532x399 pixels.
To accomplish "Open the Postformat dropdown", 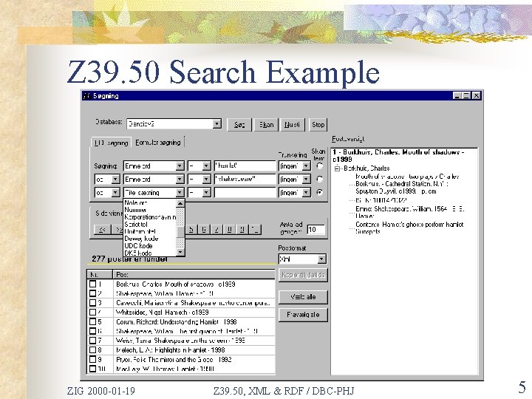I will 321,259.
